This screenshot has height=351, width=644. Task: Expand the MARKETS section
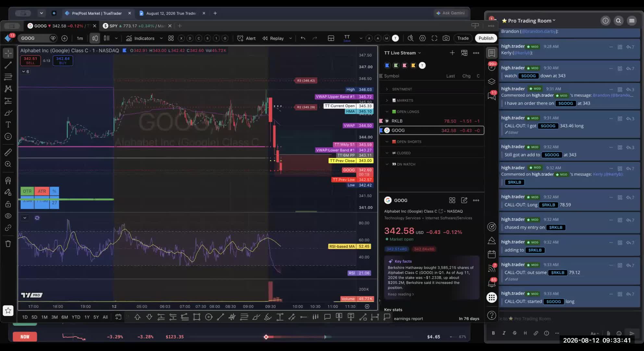click(x=387, y=100)
